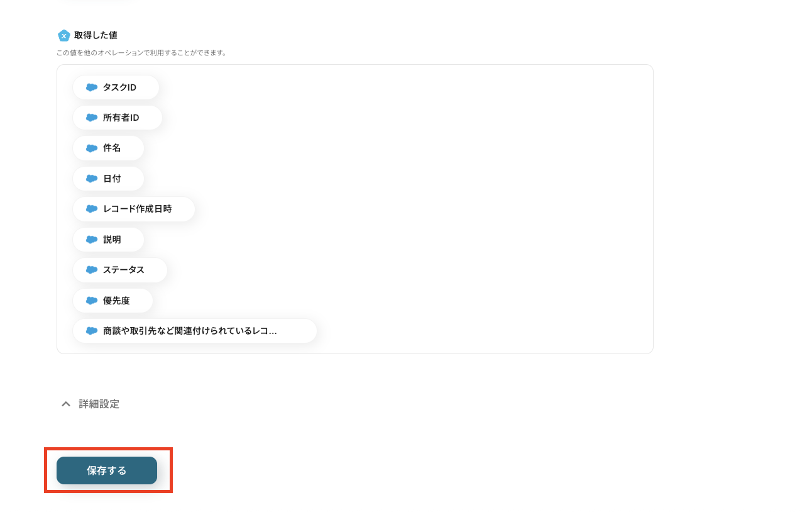Click the Salesforce cloud icon beside レコード作成日時
The height and width of the screenshot is (512, 812).
pyautogui.click(x=92, y=209)
